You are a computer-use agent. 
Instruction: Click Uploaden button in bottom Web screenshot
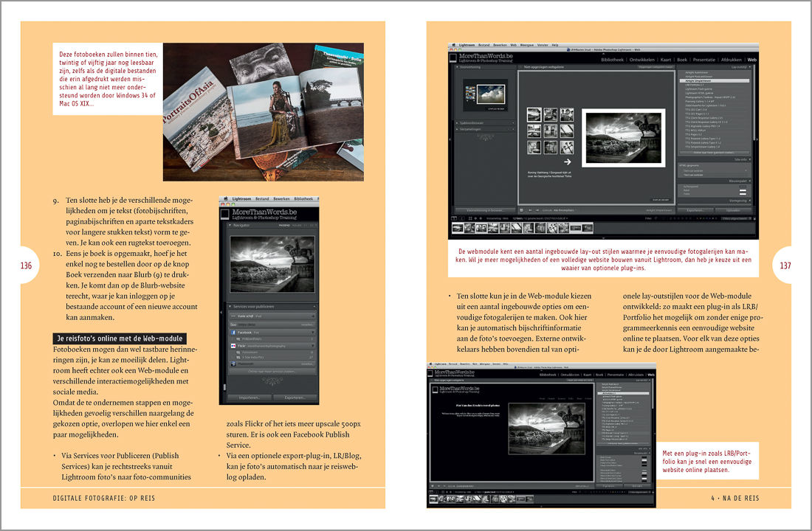638,486
